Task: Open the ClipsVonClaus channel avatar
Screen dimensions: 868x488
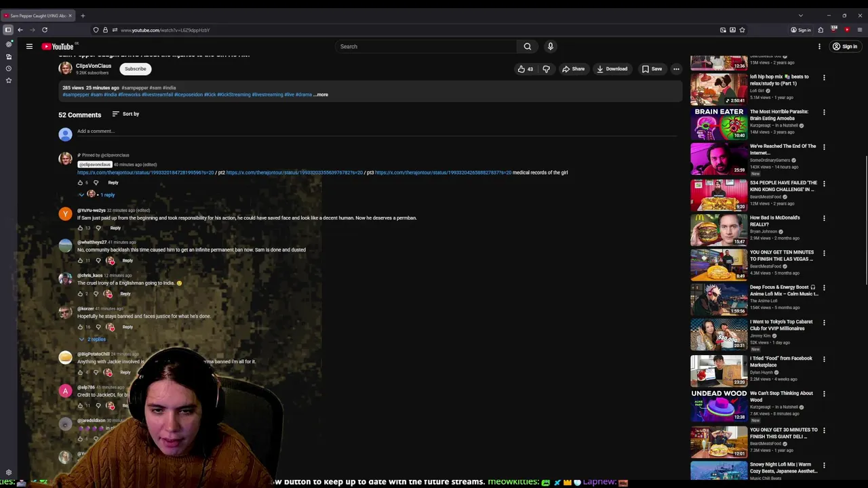Action: pos(65,68)
